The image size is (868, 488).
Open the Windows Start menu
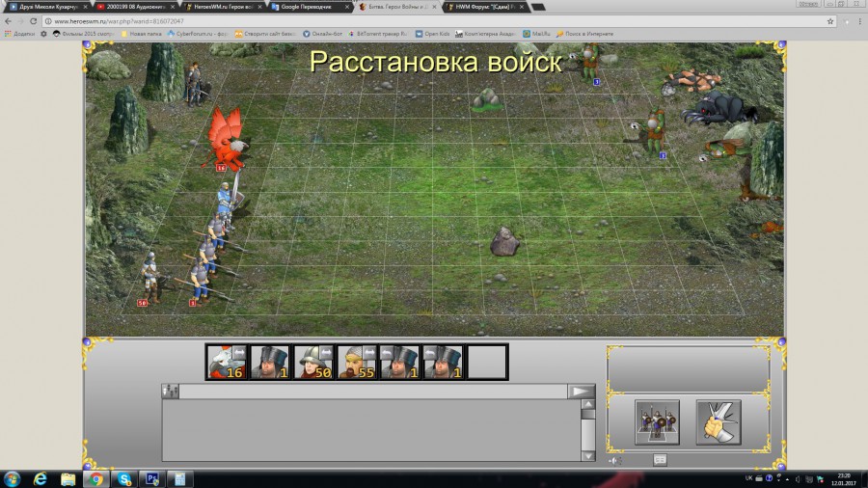pos(12,479)
